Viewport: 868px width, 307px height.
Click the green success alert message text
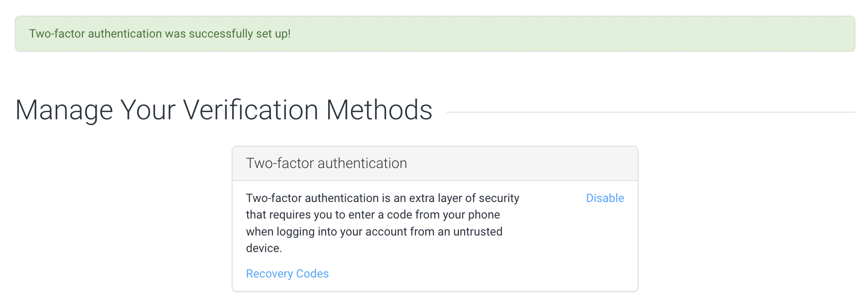click(x=160, y=34)
